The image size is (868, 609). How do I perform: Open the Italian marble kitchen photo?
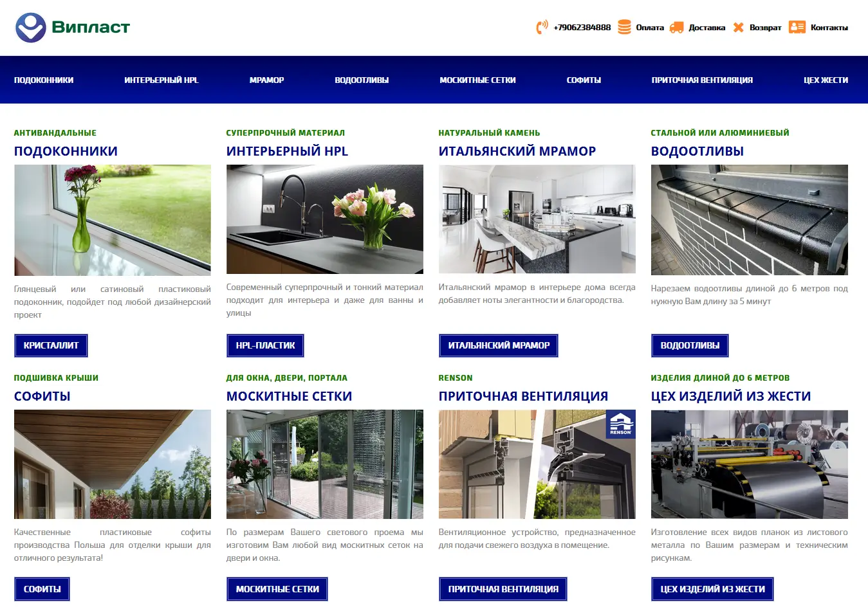[537, 219]
